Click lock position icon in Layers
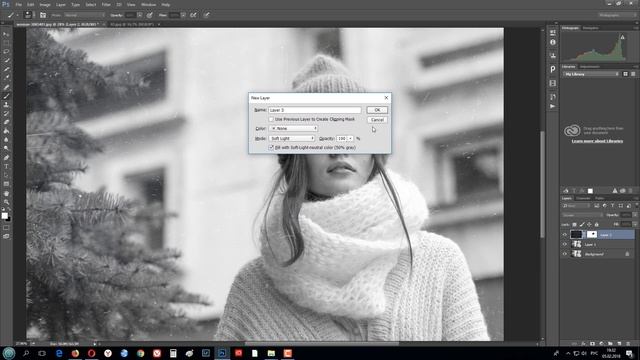This screenshot has width=640, height=360. pos(589,224)
